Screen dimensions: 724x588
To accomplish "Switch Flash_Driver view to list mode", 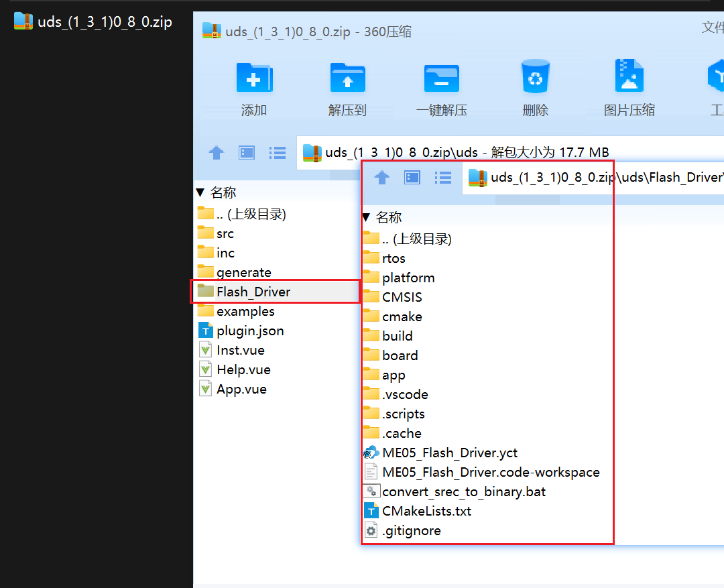I will (x=443, y=178).
